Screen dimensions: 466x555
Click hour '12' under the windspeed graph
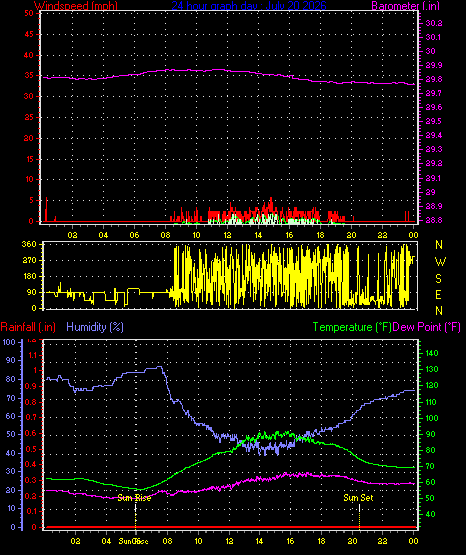click(x=227, y=235)
